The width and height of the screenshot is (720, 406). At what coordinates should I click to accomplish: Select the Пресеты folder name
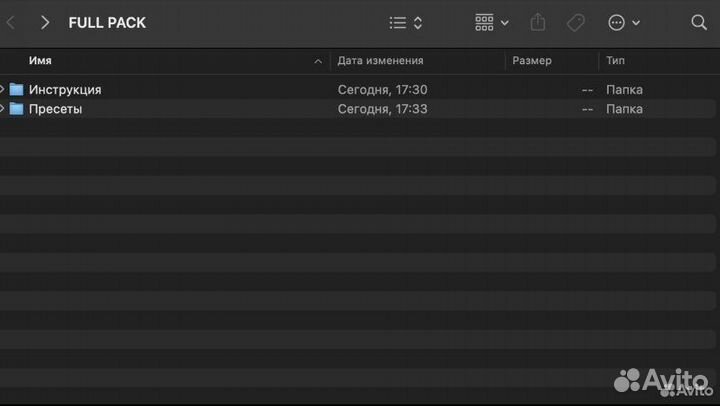pyautogui.click(x=56, y=109)
